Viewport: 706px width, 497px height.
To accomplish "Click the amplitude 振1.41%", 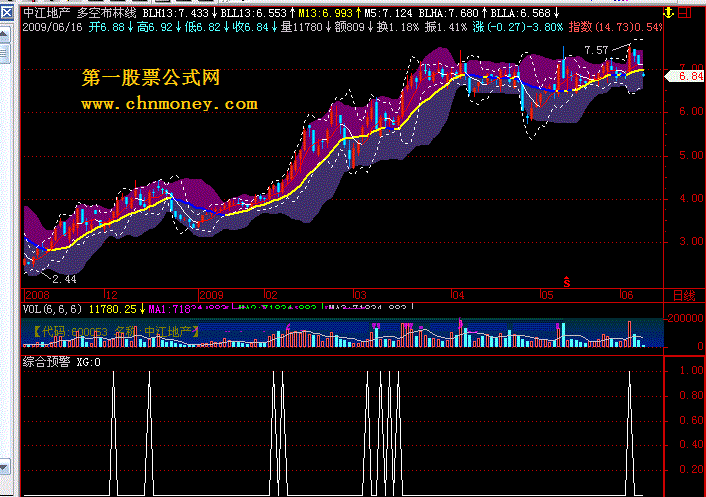I will coord(446,27).
